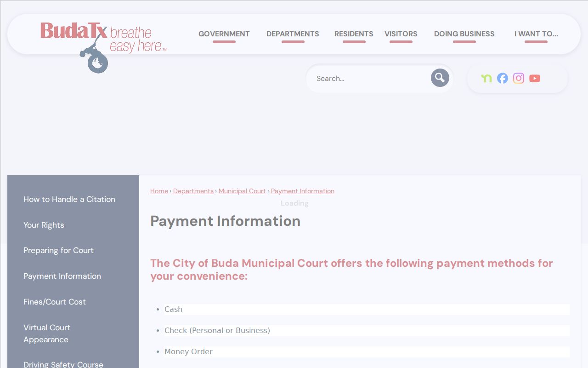Click the payment methods subheading text
This screenshot has width=588, height=368.
tap(351, 270)
